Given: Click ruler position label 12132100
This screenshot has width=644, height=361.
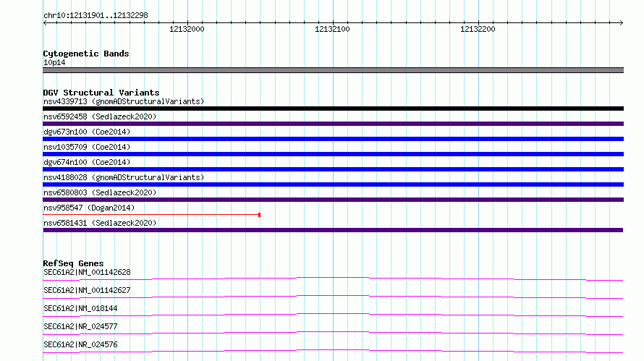Looking at the screenshot, I should pyautogui.click(x=332, y=29).
